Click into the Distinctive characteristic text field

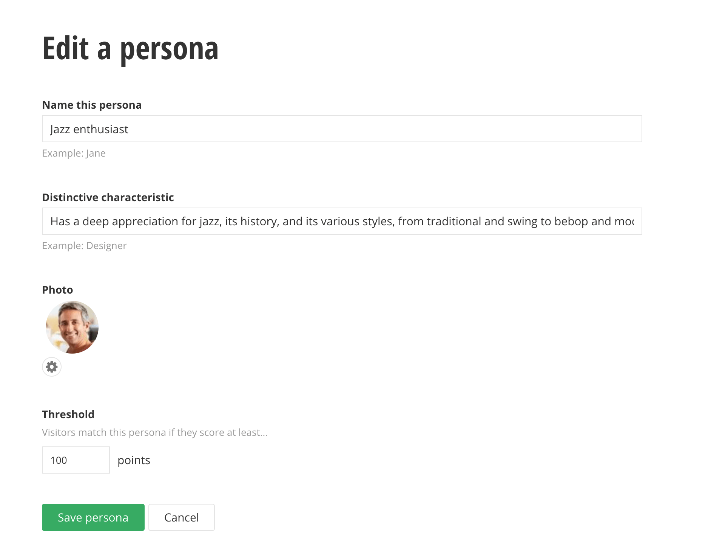click(342, 222)
